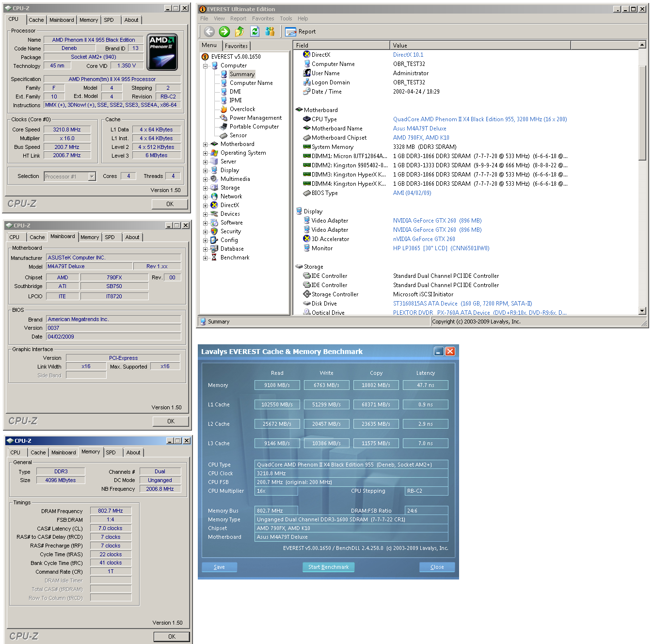Click the EVEREST Back arrow toolbar icon
The width and height of the screenshot is (653, 644).
[209, 32]
